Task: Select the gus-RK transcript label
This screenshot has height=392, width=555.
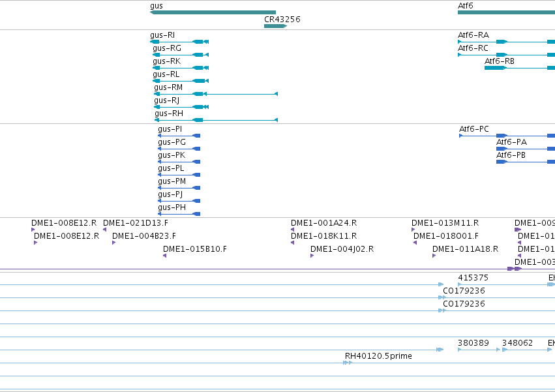Action: pos(167,61)
